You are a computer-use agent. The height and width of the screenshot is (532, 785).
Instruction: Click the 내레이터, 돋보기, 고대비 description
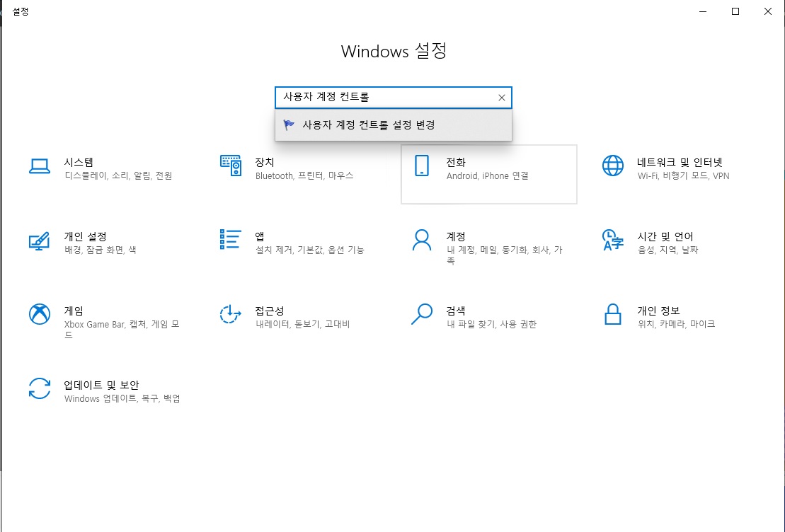pyautogui.click(x=302, y=324)
